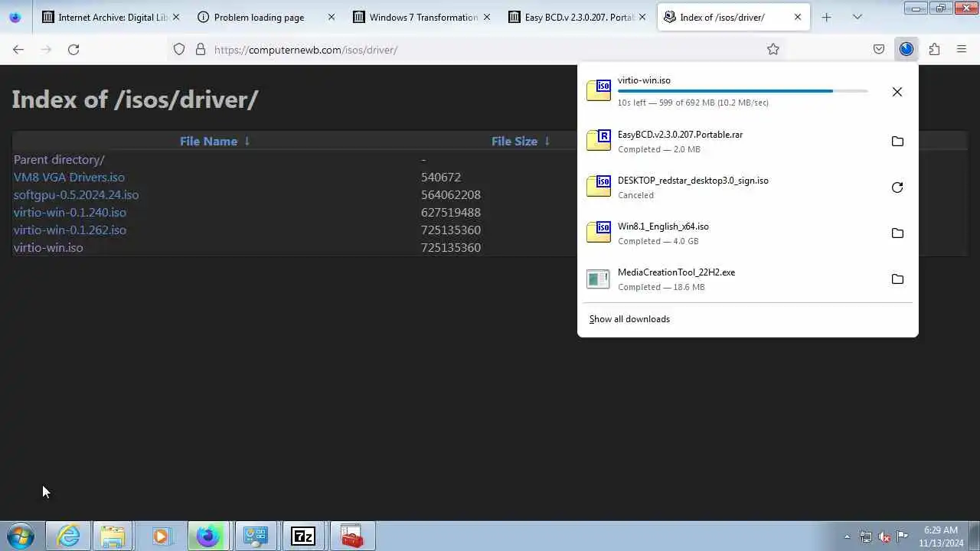Open the red toolbox taskbar app

tap(351, 536)
